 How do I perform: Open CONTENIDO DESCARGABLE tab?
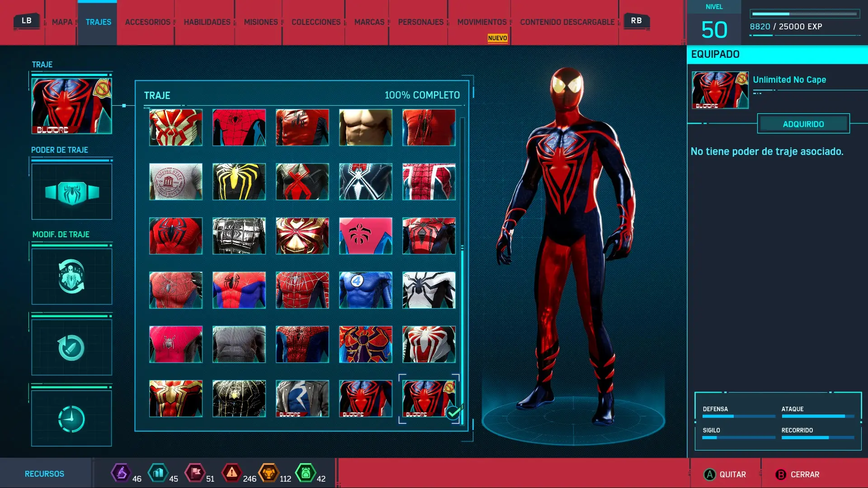tap(567, 22)
